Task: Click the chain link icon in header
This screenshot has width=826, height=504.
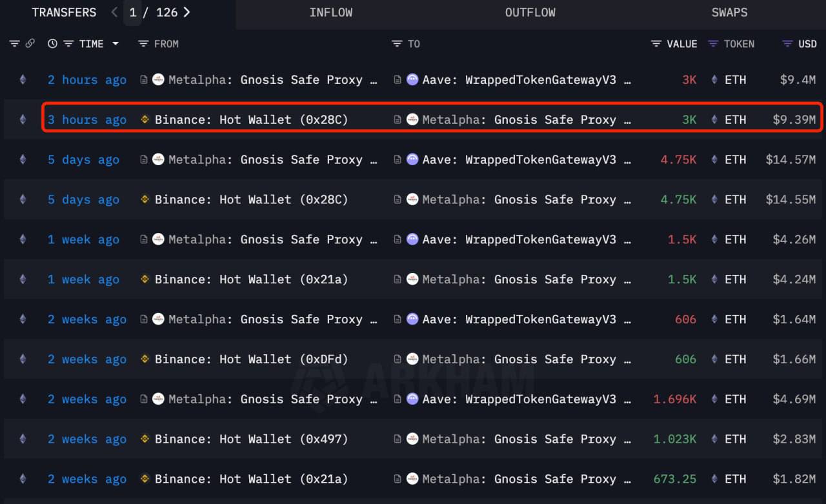Action: coord(30,44)
